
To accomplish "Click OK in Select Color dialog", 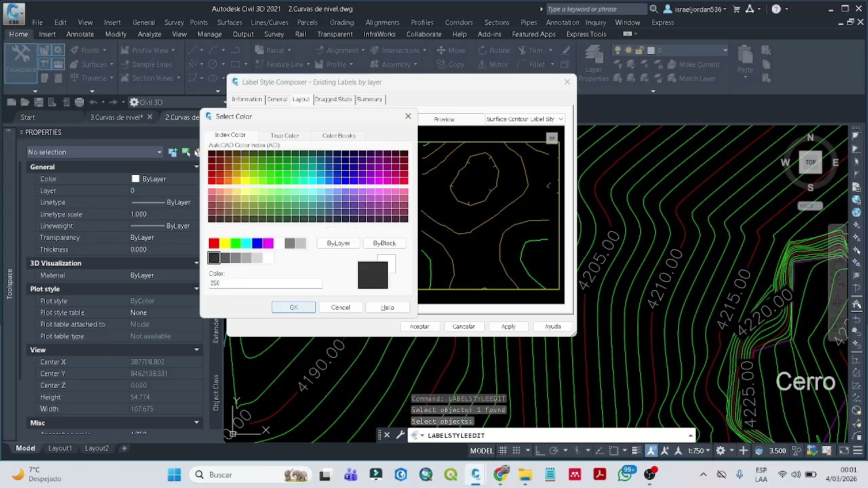I will click(294, 308).
